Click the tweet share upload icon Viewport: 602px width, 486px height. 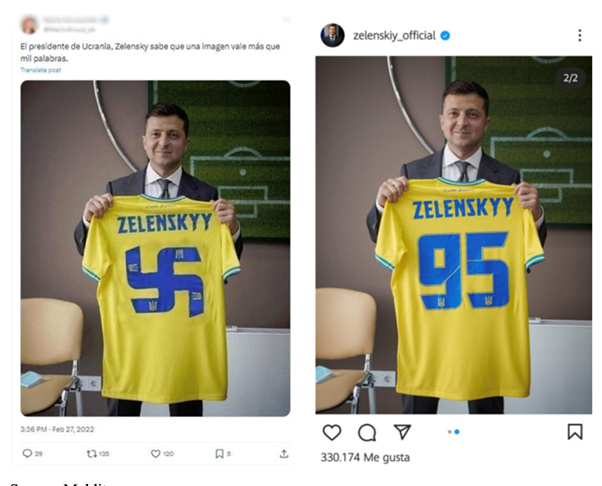point(284,454)
